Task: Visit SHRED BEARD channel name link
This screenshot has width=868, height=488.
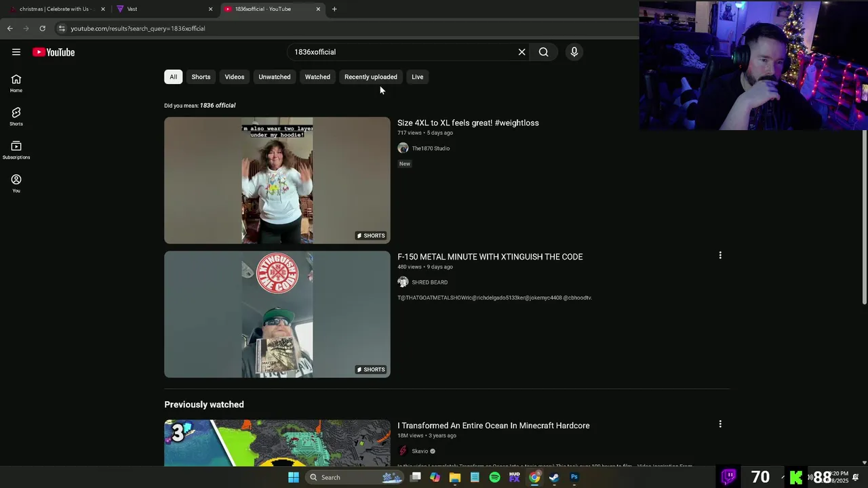Action: click(x=430, y=282)
